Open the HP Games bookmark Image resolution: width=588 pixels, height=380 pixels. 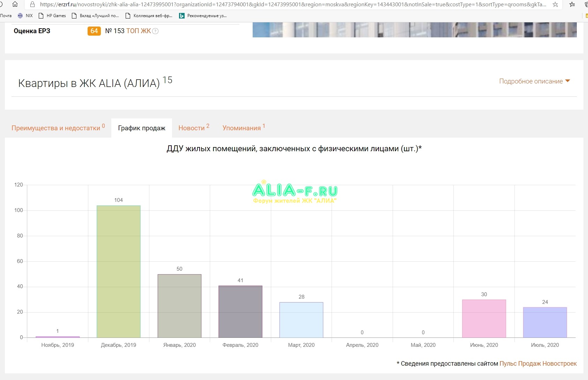[x=52, y=16]
